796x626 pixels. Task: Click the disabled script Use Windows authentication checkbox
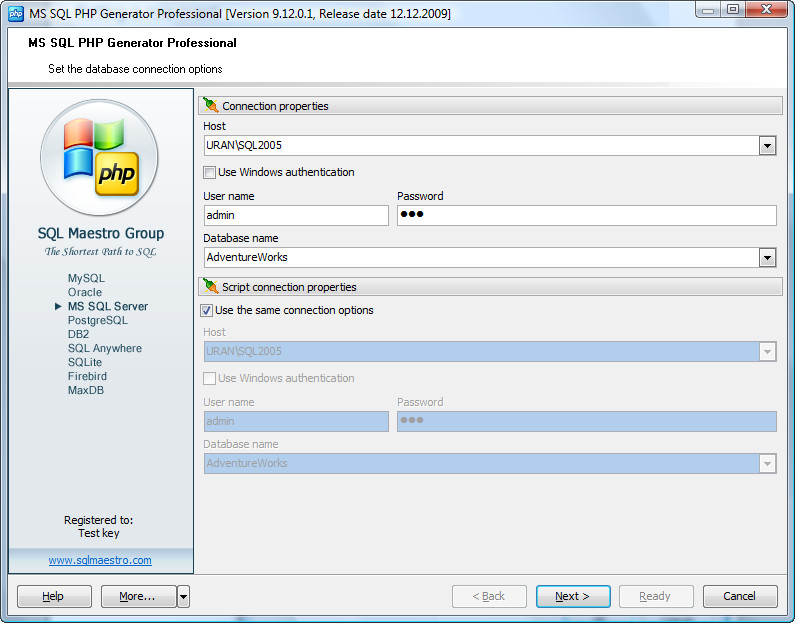click(209, 379)
